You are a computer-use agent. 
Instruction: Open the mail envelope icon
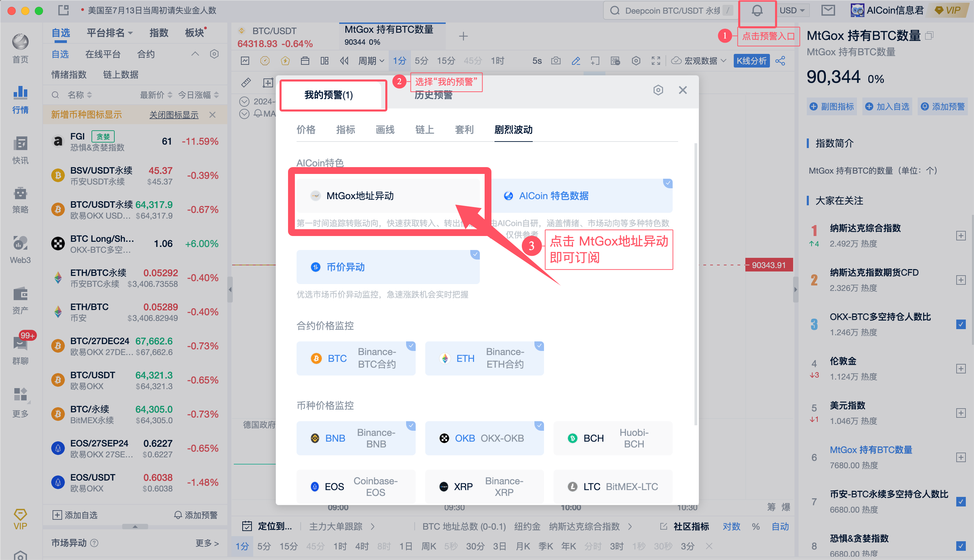[x=828, y=10]
